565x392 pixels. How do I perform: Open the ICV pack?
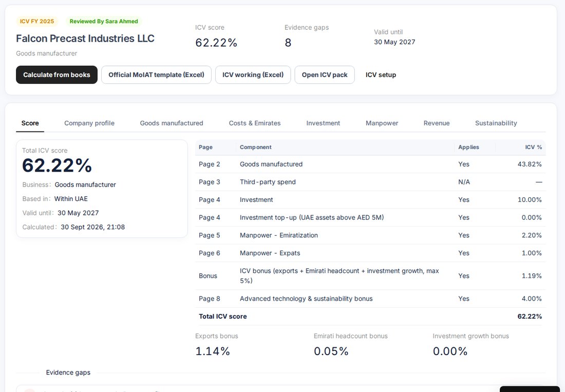(325, 74)
